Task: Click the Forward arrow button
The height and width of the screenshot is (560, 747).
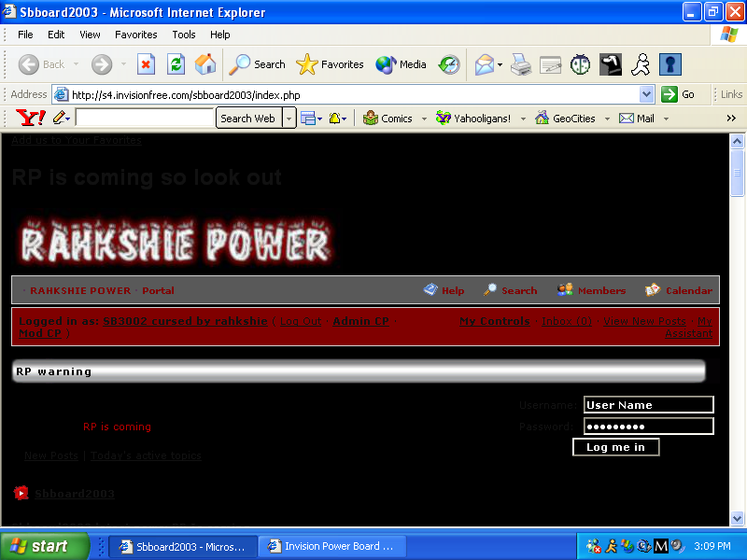Action: pos(102,64)
